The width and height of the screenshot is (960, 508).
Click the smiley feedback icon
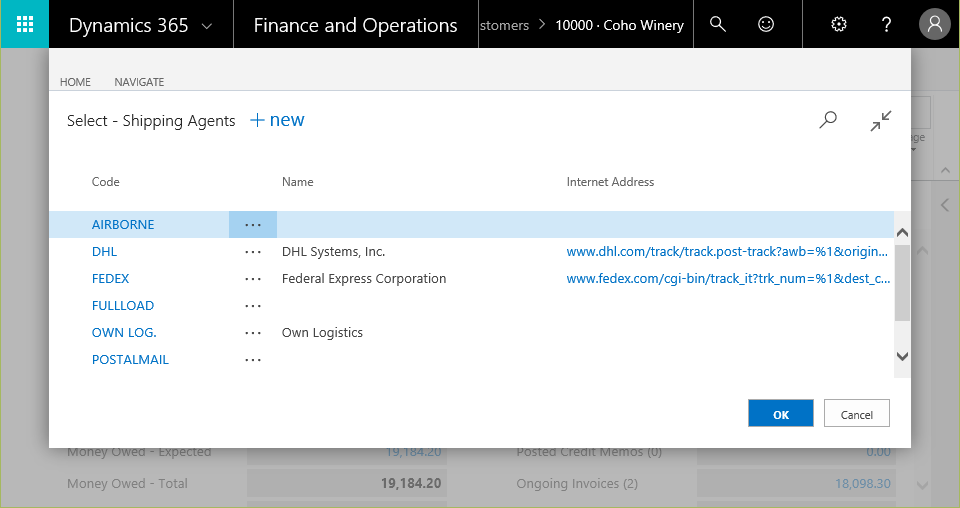tap(765, 24)
